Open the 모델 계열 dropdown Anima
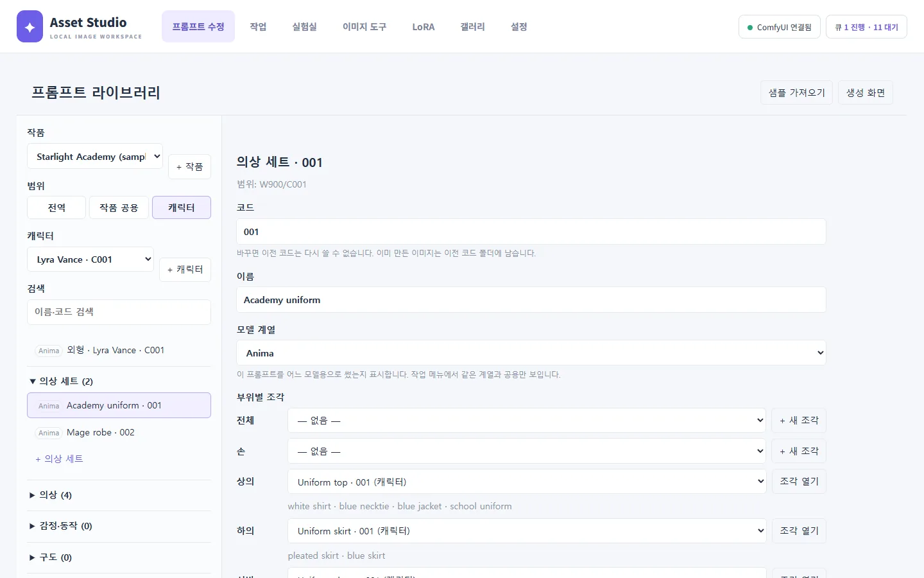Screen dimensions: 924x578 point(531,353)
